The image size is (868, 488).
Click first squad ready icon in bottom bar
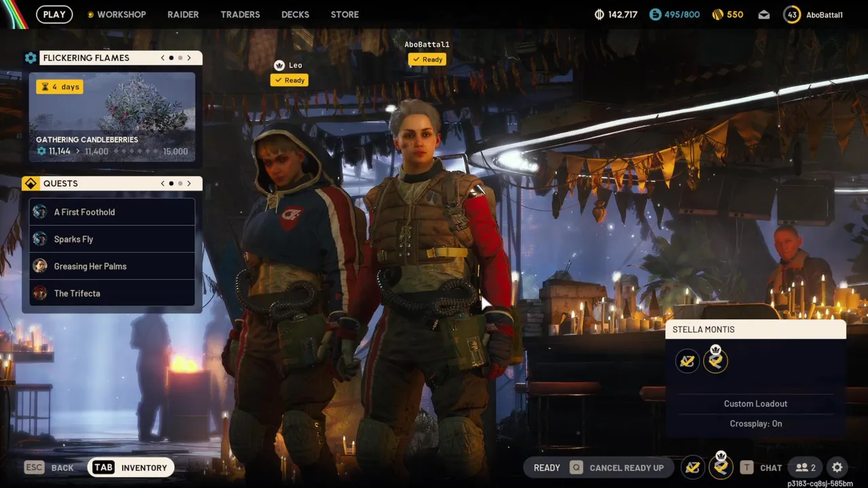click(692, 468)
